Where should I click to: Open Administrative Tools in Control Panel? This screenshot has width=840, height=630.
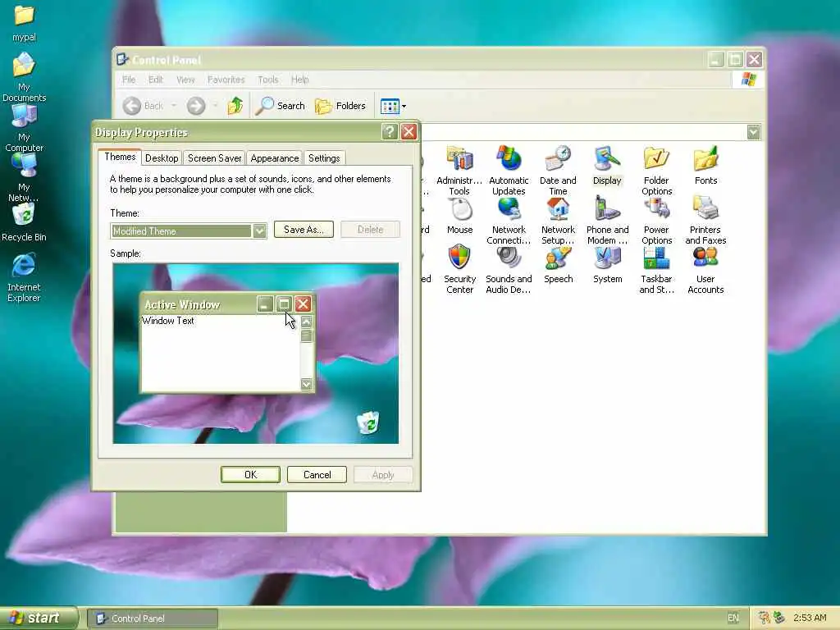coord(459,171)
